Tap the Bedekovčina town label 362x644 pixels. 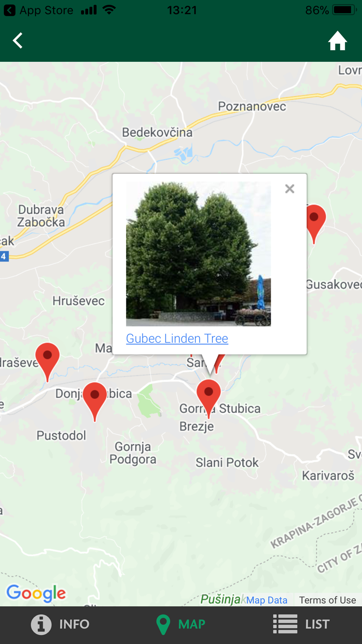click(157, 132)
